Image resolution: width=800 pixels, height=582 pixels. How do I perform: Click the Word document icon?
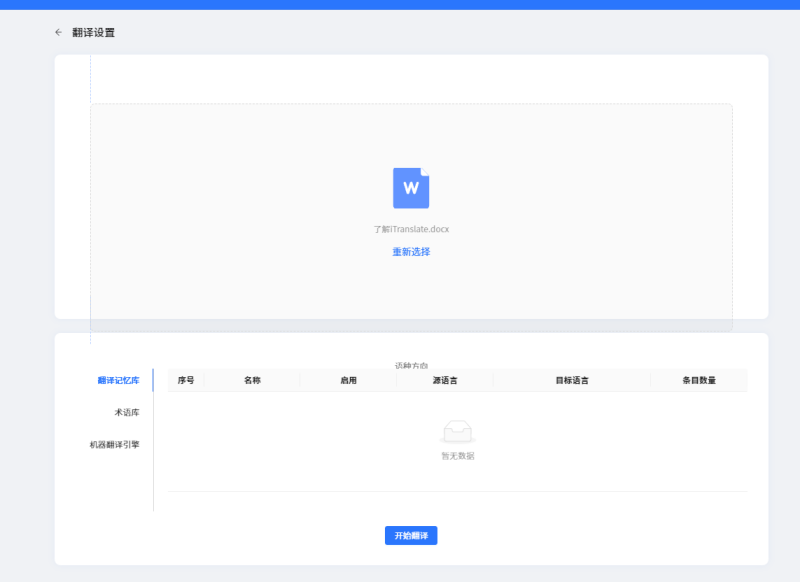point(412,189)
